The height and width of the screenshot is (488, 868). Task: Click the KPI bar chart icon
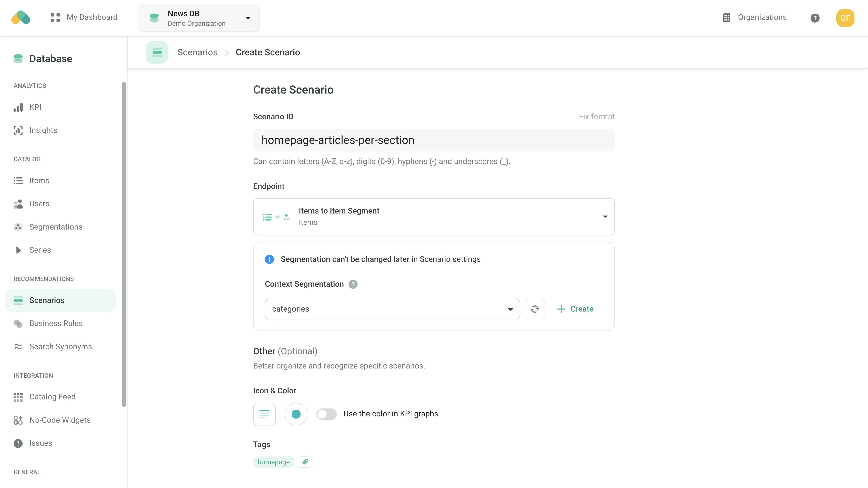point(18,107)
